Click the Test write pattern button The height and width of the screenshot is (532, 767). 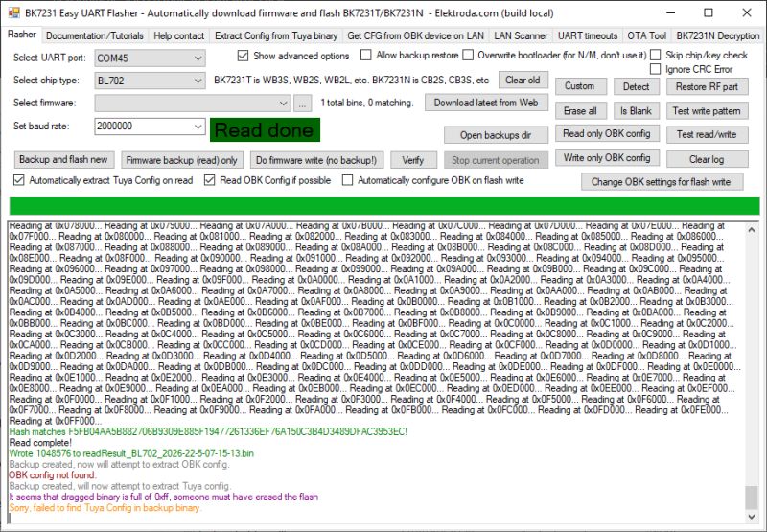tap(707, 111)
